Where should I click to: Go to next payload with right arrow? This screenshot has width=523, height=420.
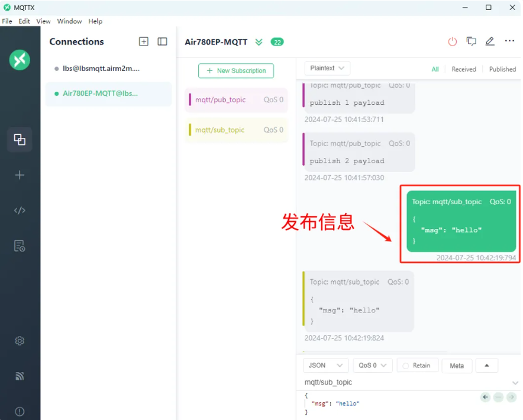[511, 397]
